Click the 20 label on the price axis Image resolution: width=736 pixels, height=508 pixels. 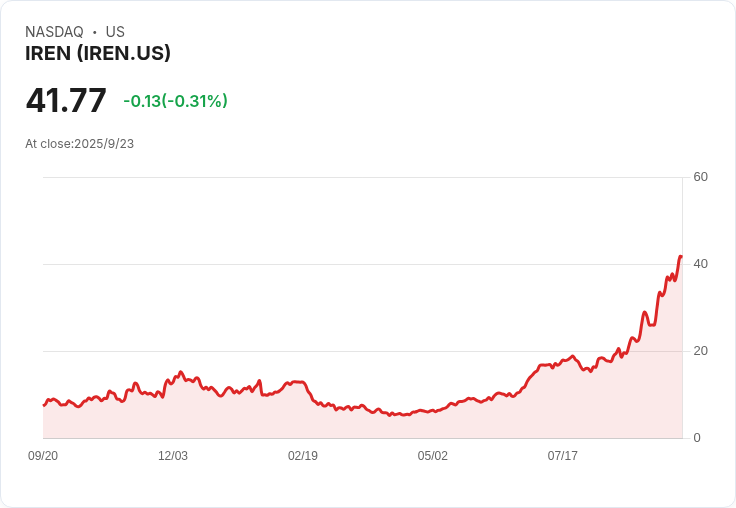pos(701,351)
